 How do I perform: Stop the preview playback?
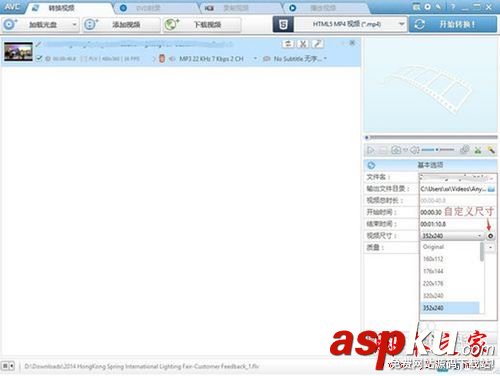click(382, 150)
